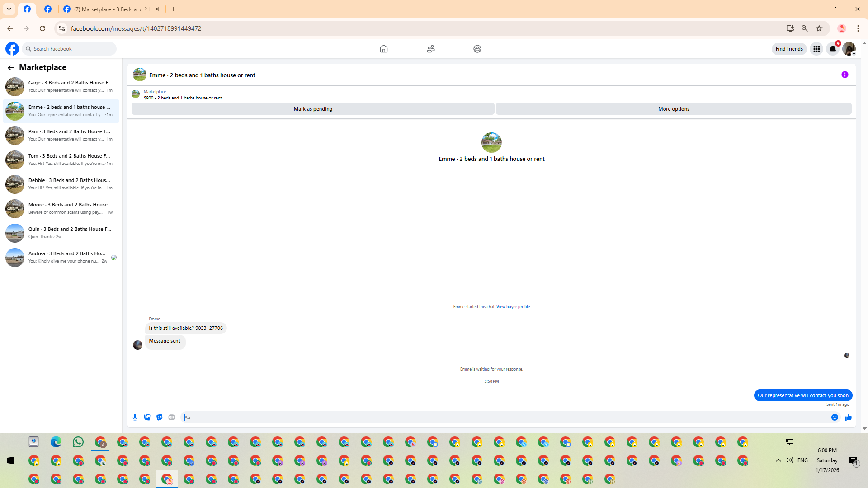Go back using Marketplace back arrow
Viewport: 868px width, 488px height.
[x=10, y=68]
